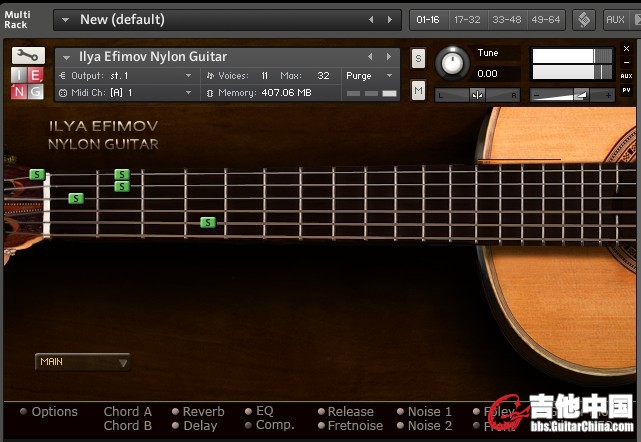Toggle Noise 2
The height and width of the screenshot is (442, 641).
[425, 426]
